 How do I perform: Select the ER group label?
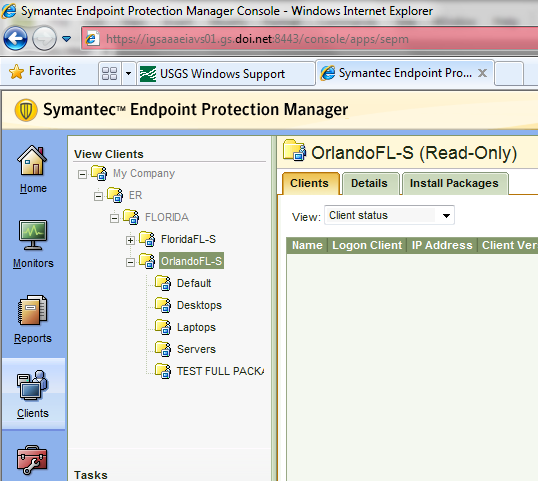point(135,195)
